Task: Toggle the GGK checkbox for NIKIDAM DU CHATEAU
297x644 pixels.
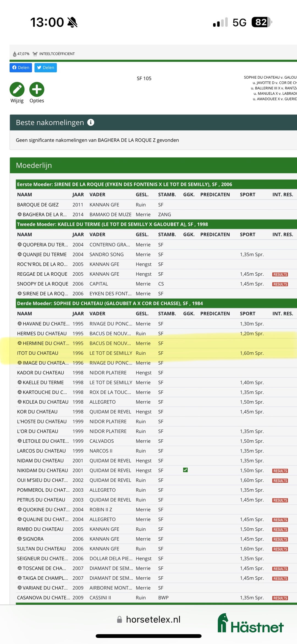Action: pyautogui.click(x=185, y=470)
